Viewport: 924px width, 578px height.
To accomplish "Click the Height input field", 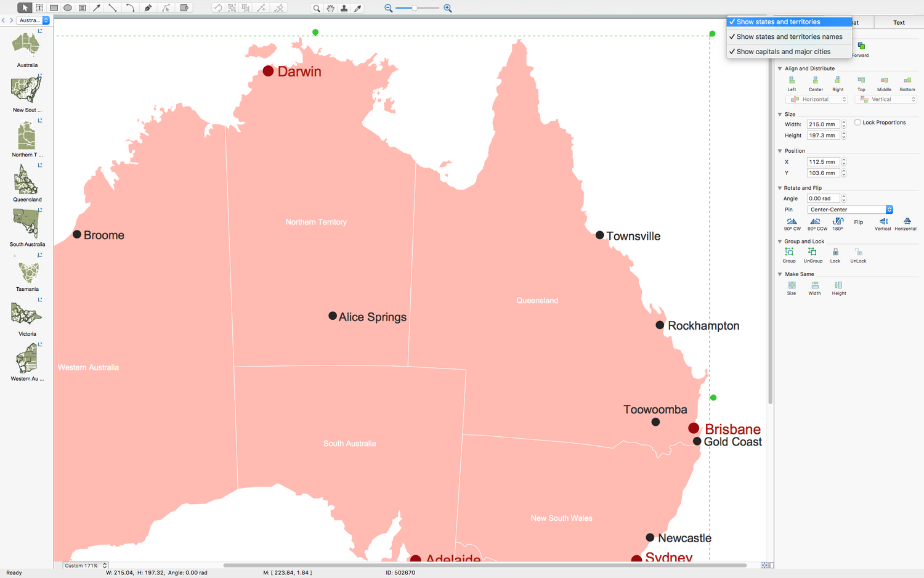I will coord(824,136).
